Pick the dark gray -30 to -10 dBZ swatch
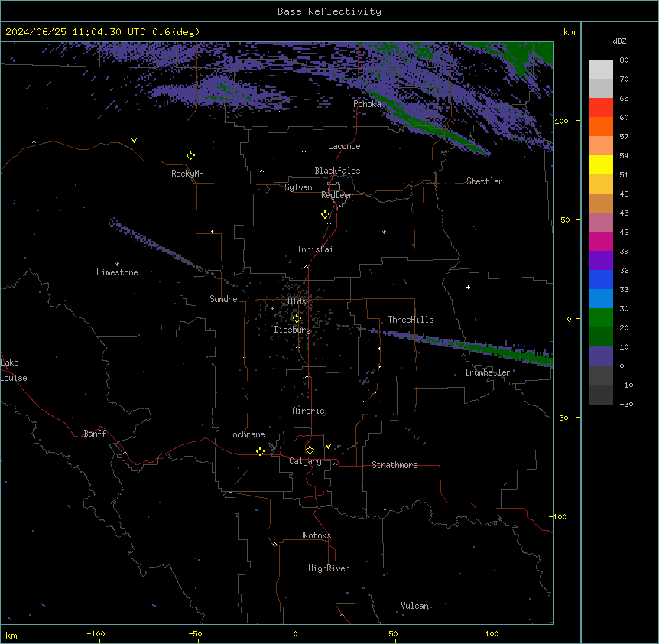 601,395
